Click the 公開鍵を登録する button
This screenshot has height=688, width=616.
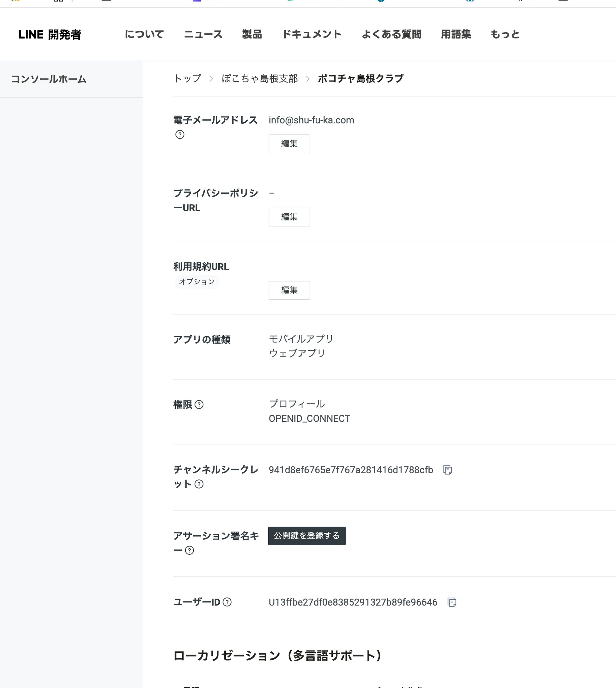click(x=307, y=536)
